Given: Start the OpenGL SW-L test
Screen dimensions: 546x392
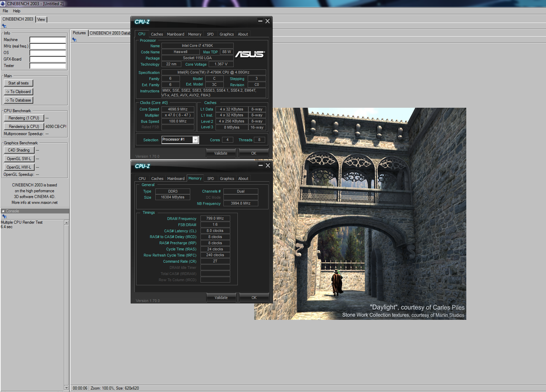Looking at the screenshot, I should (19, 159).
